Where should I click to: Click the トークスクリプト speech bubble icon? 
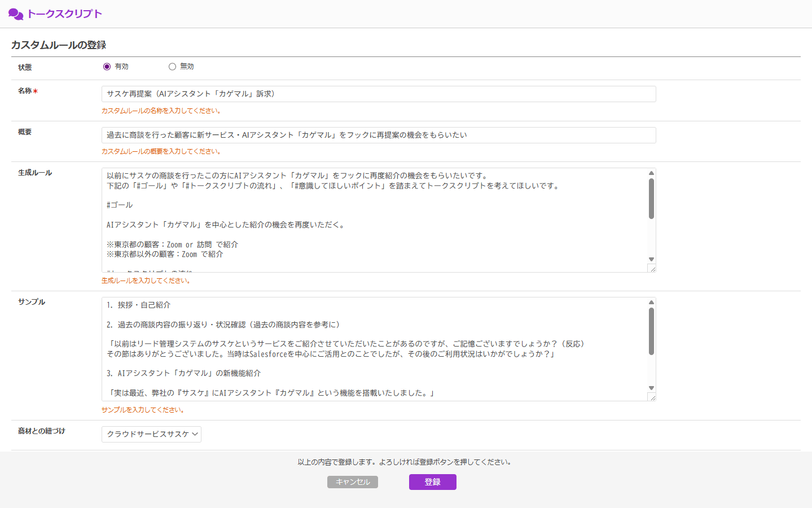coord(16,14)
